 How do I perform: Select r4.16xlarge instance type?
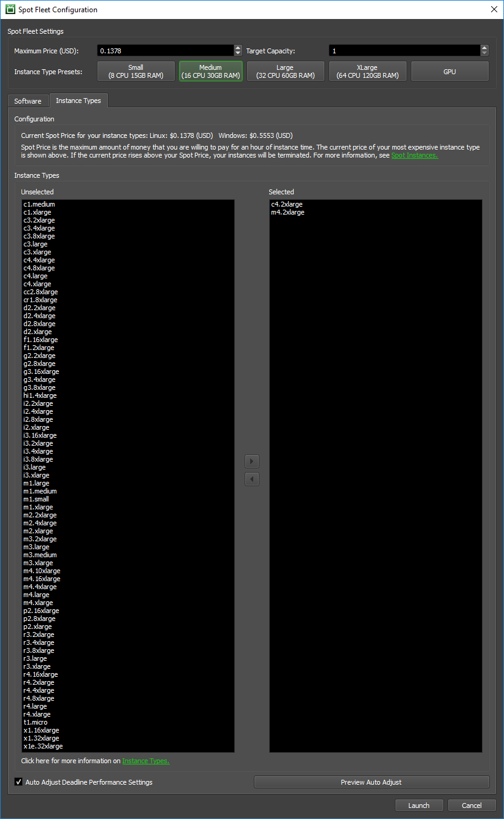[128, 674]
